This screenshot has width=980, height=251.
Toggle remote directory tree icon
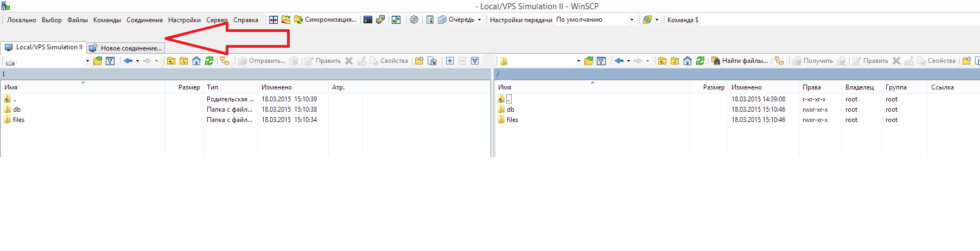click(779, 61)
